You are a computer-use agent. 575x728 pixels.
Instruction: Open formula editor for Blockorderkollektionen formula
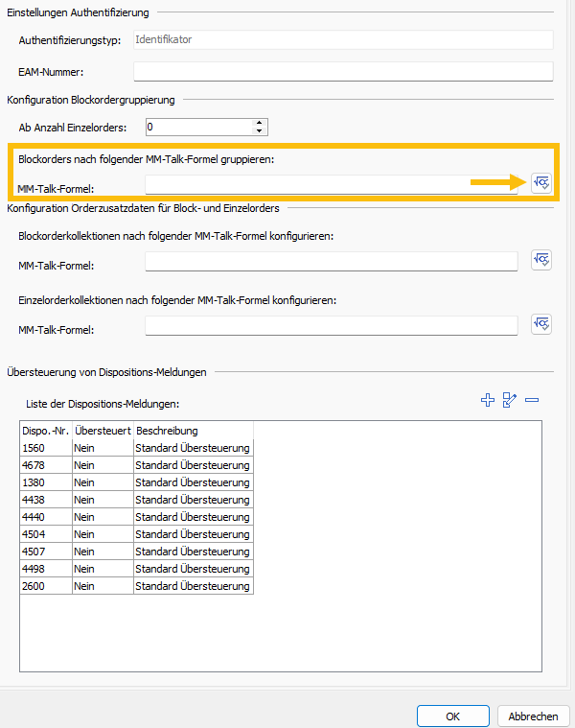(541, 261)
